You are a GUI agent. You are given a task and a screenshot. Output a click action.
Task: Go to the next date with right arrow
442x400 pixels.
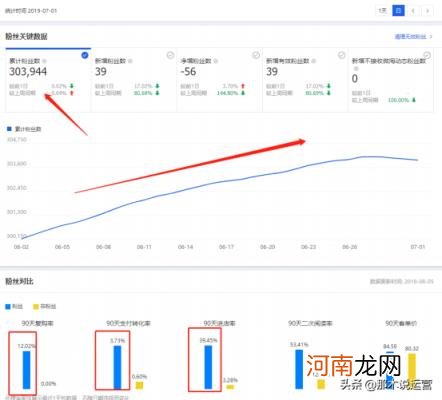[x=427, y=11]
